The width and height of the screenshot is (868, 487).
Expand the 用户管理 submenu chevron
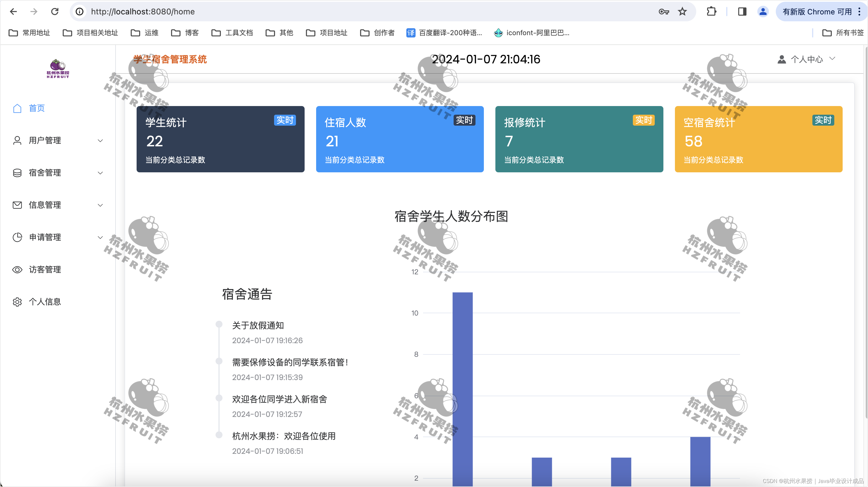pyautogui.click(x=100, y=141)
